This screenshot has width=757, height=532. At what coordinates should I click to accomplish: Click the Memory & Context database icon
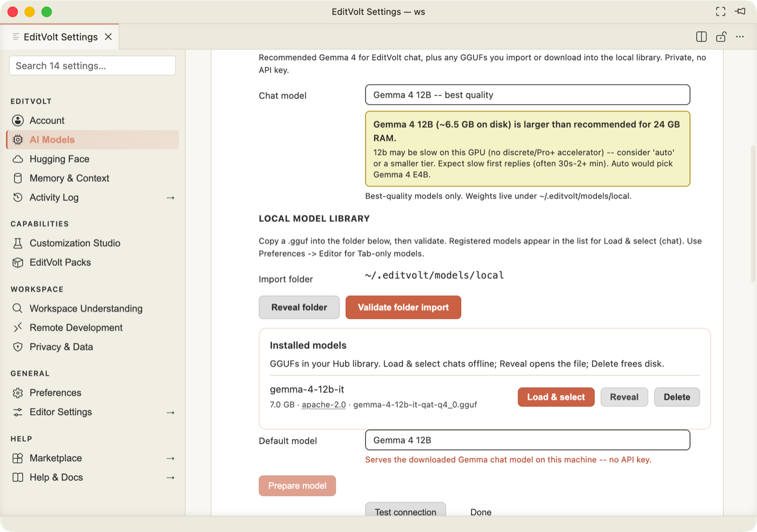point(18,178)
